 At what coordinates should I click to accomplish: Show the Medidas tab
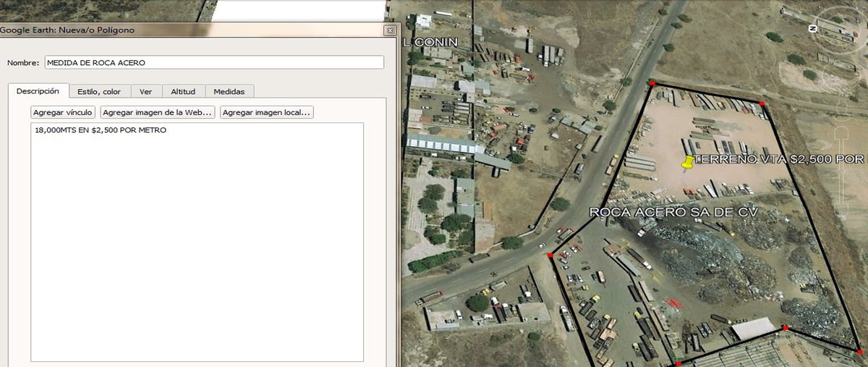(x=229, y=91)
